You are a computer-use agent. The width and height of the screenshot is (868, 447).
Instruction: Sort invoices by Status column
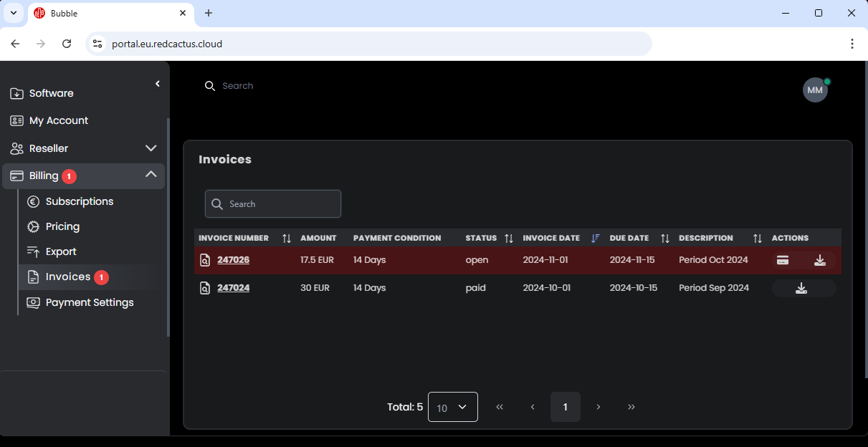509,239
